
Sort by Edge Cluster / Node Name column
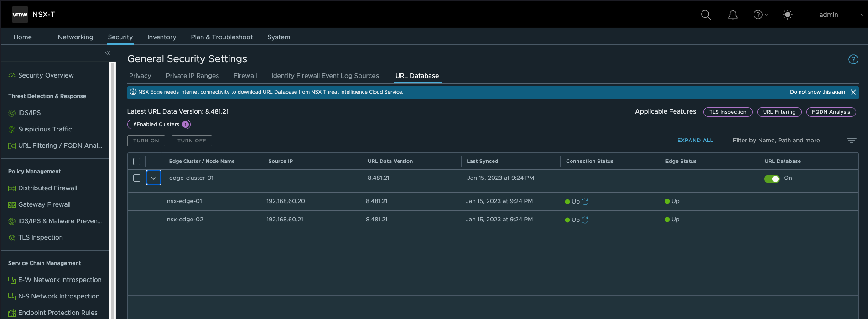point(202,161)
